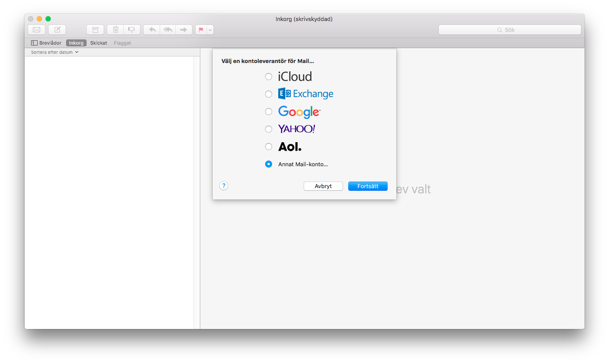The height and width of the screenshot is (364, 609).
Task: Select the Exchange radio button
Action: pyautogui.click(x=269, y=94)
